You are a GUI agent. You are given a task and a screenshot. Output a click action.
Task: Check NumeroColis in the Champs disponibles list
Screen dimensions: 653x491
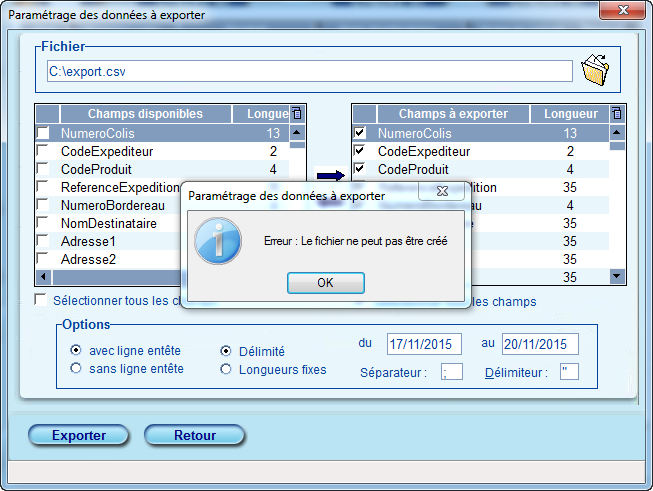pos(43,133)
